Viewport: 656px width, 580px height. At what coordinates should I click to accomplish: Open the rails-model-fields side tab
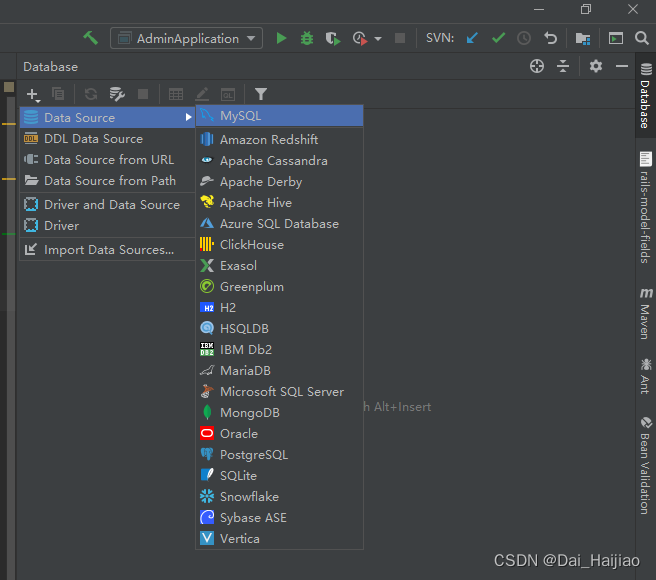click(646, 208)
